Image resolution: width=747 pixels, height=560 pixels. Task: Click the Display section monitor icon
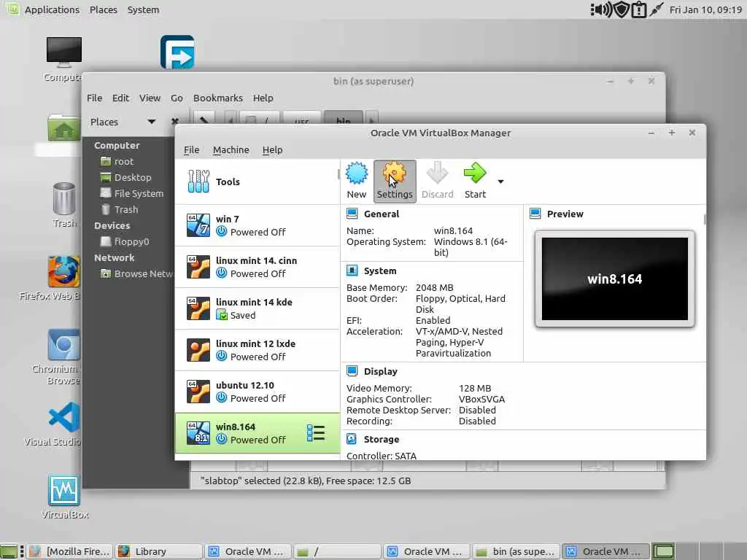pos(352,370)
